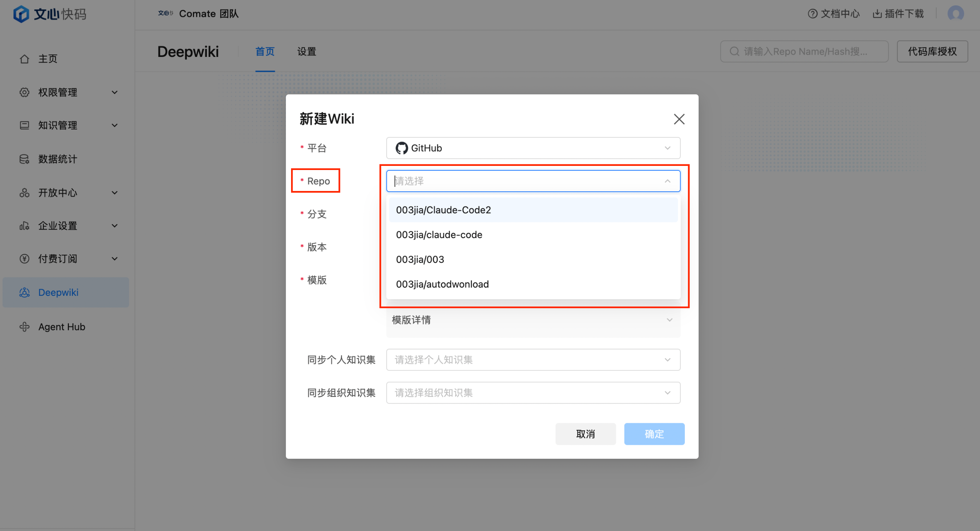The image size is (980, 531).
Task: Open 文档中心 link
Action: (x=834, y=14)
